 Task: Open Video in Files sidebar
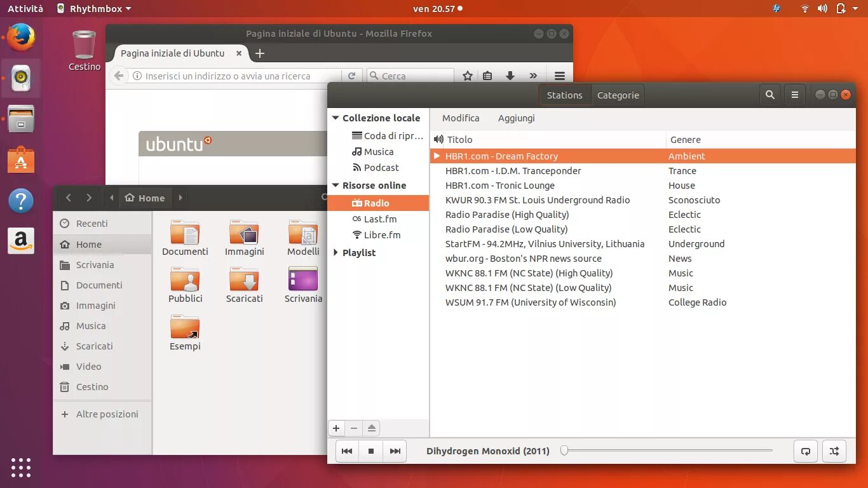102,367
